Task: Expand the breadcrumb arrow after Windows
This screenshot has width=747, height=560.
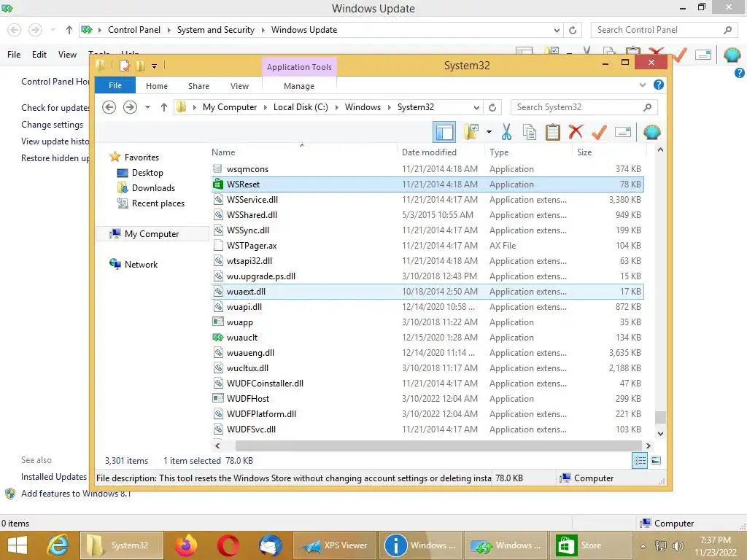Action: (x=390, y=107)
